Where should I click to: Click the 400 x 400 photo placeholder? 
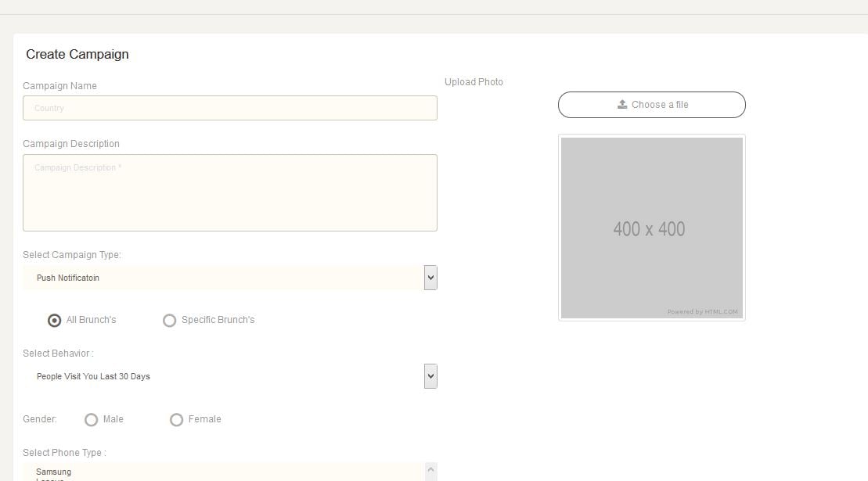pyautogui.click(x=651, y=228)
